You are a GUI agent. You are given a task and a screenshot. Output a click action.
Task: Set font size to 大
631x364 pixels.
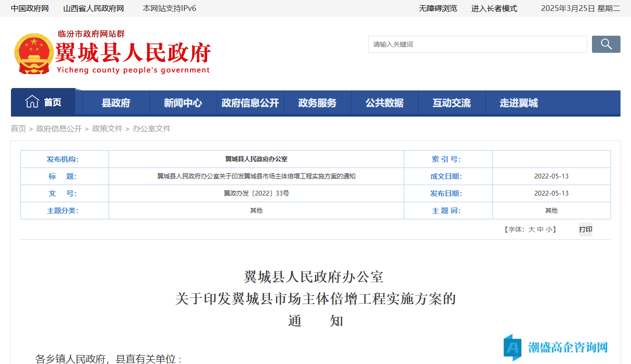(531, 229)
